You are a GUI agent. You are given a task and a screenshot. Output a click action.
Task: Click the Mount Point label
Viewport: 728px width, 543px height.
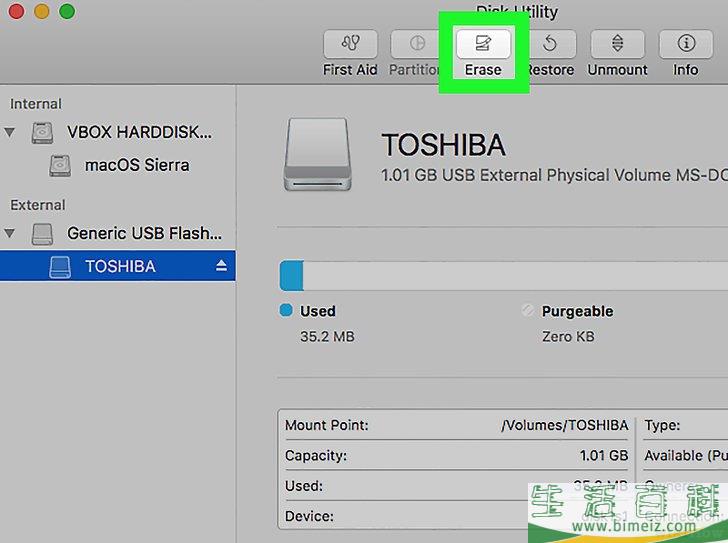326,425
